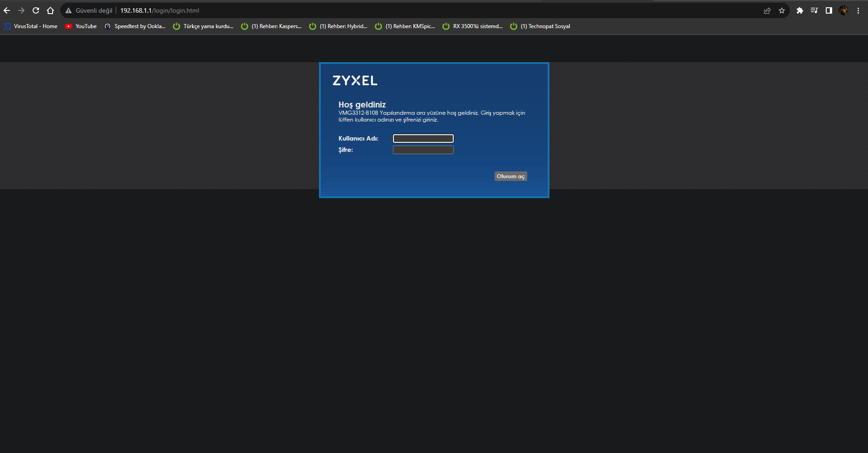Screen dimensions: 868x453
Task: Toggle the browser side panel icon
Action: [x=829, y=10]
